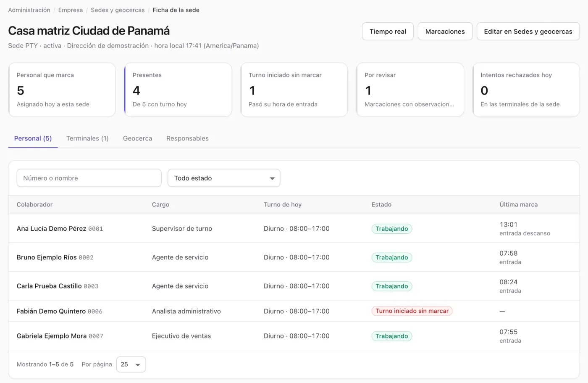Click the 07:55 entrada mark
The image size is (588, 383).
(510, 336)
